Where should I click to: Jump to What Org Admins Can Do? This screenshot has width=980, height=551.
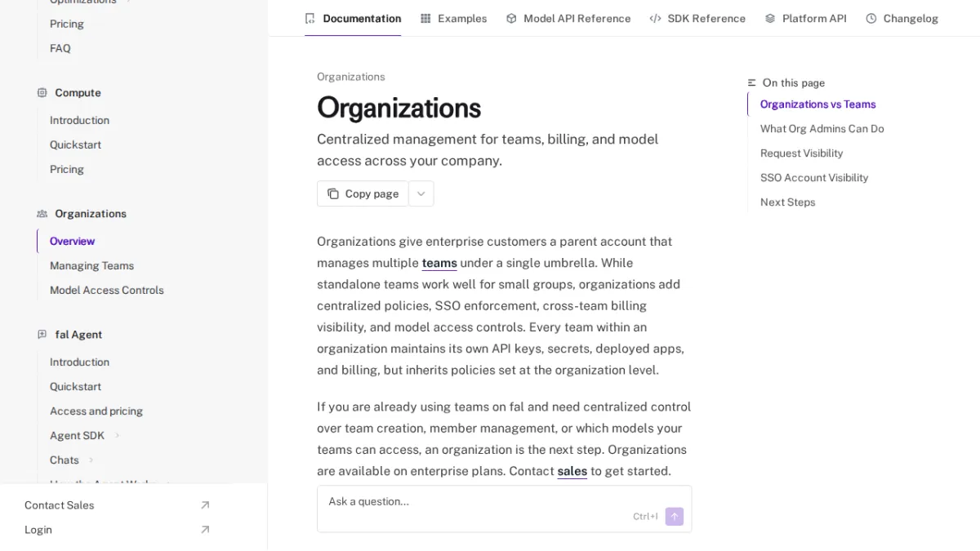pyautogui.click(x=822, y=129)
